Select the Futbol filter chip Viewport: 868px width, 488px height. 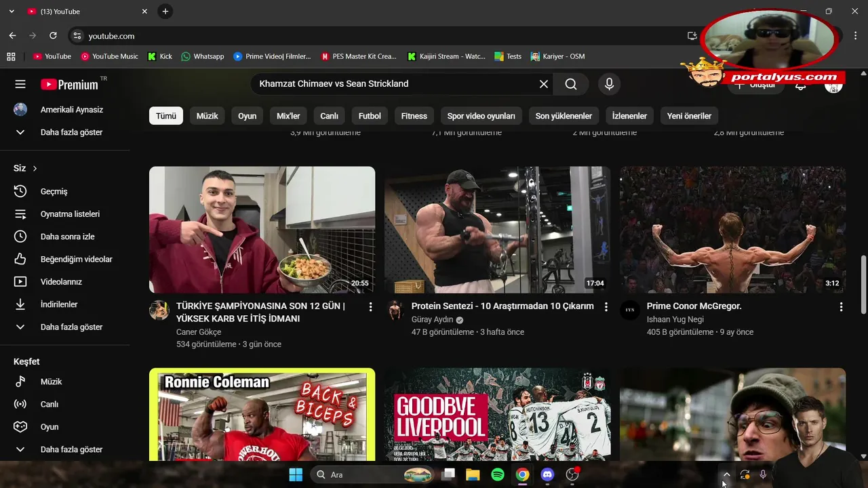click(370, 116)
